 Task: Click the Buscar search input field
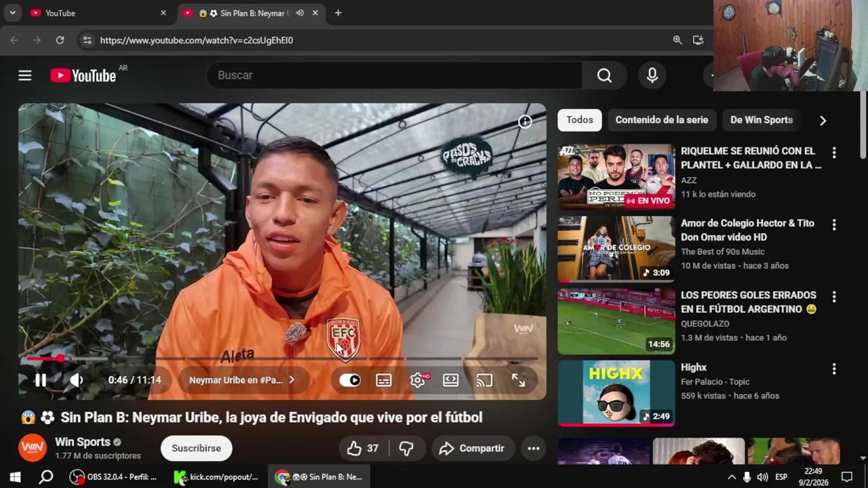394,75
